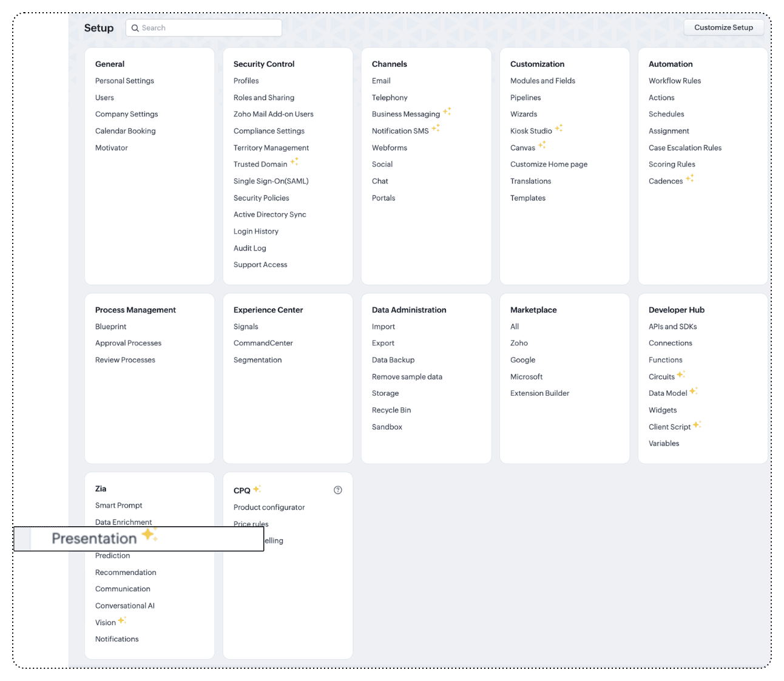
Task: Click the sparkle icon next to Presentation
Action: pos(149,535)
